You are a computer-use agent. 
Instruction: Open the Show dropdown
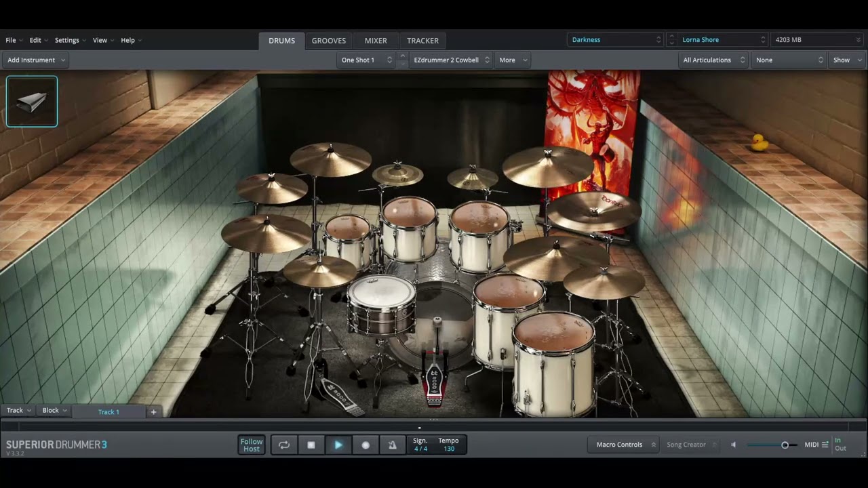(846, 60)
